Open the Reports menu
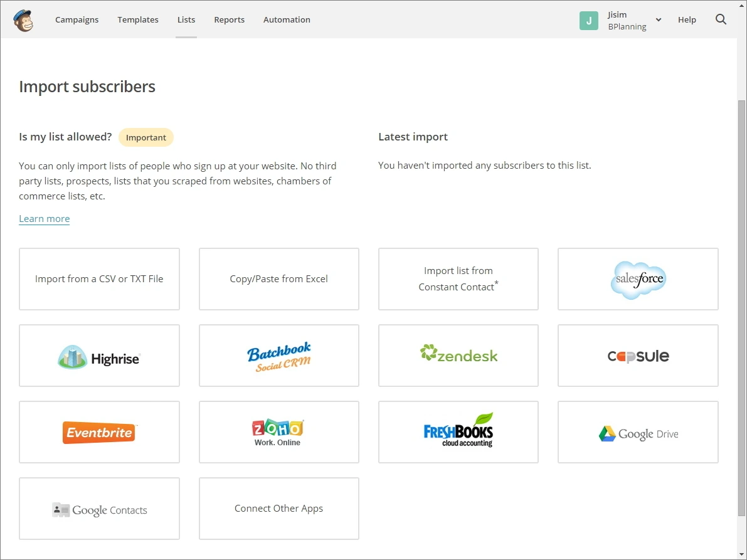747x560 pixels. pos(229,19)
